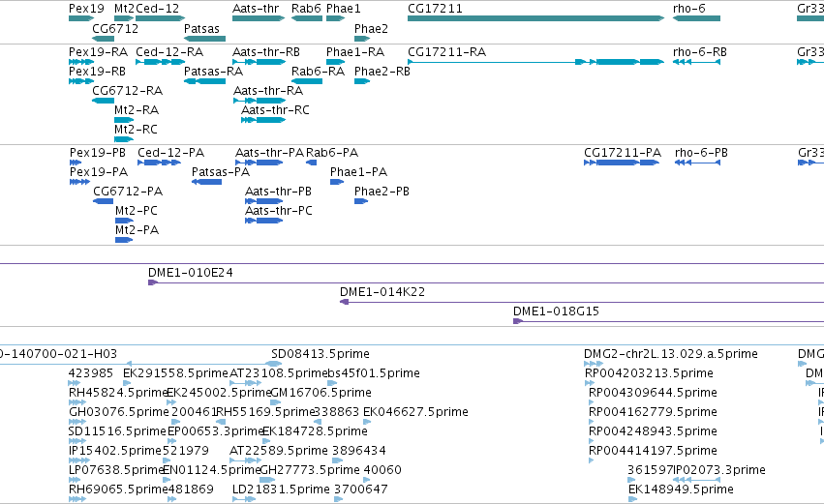
Task: Select the Phae1-RA transcript
Action: (x=335, y=62)
